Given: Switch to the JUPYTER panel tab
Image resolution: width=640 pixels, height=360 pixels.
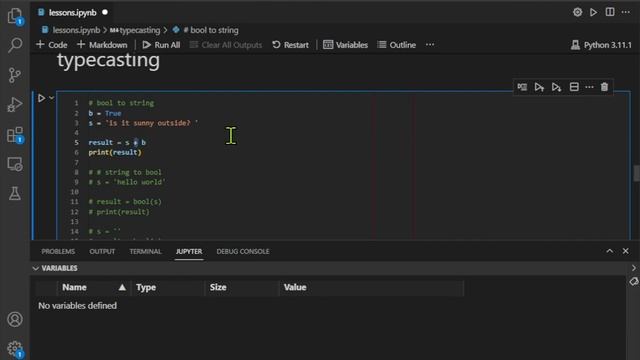Looking at the screenshot, I should [x=189, y=251].
